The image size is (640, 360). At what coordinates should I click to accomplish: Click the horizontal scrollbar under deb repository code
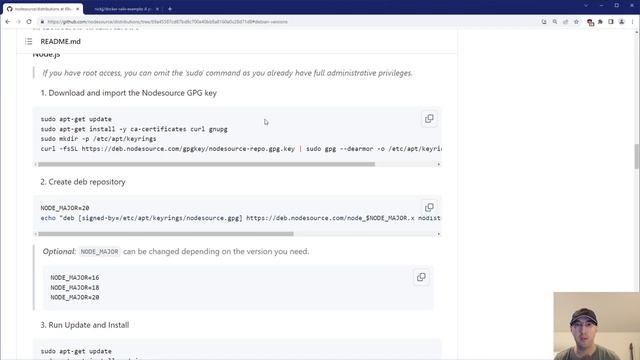166,234
